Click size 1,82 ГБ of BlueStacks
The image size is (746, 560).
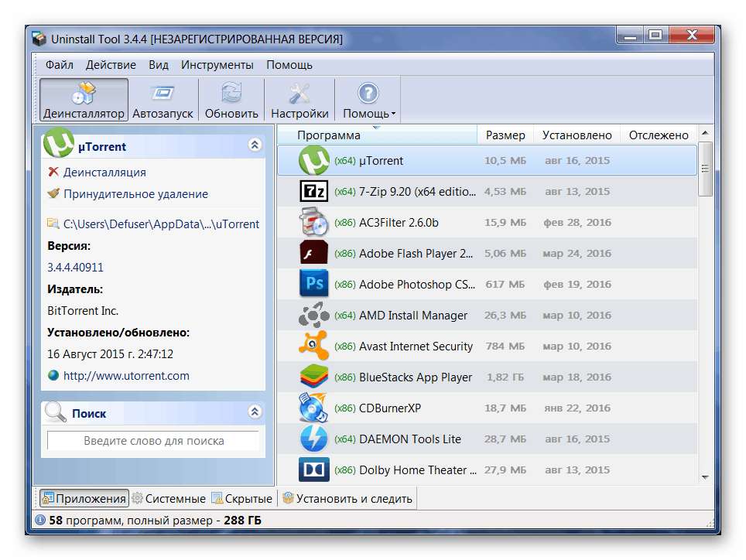coord(505,377)
